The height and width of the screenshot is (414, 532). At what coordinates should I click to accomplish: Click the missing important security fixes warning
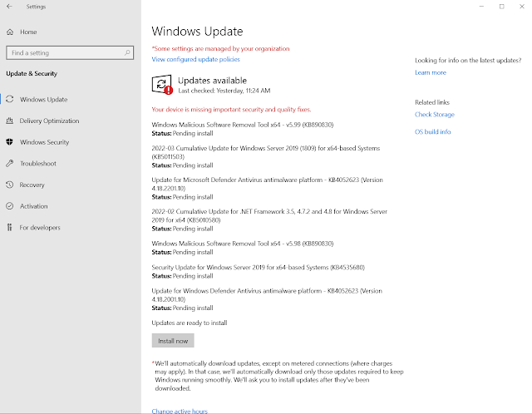231,110
